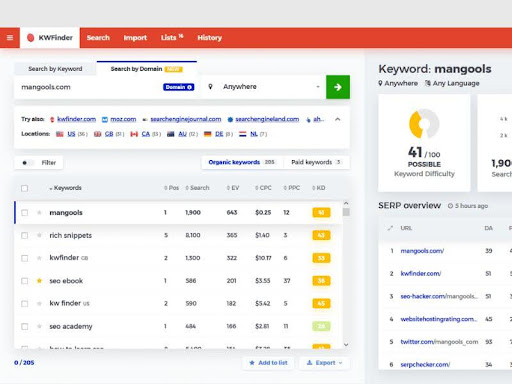
Task: Check the seo ebook checkbox
Action: tap(24, 281)
